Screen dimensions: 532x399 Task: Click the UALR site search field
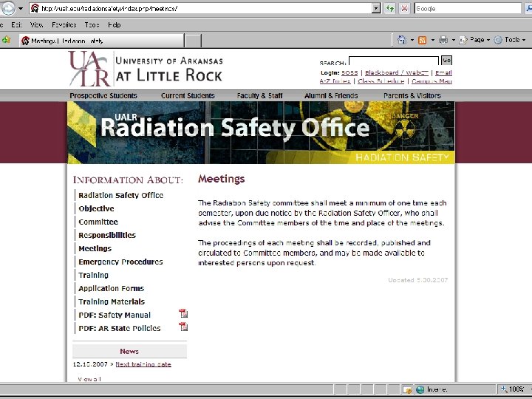tap(394, 61)
